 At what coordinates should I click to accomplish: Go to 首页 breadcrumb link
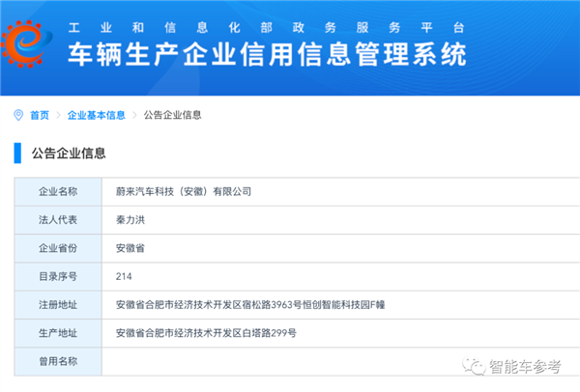[40, 115]
